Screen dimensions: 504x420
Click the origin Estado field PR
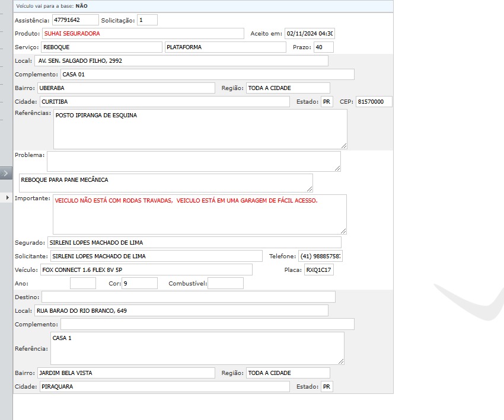click(327, 102)
